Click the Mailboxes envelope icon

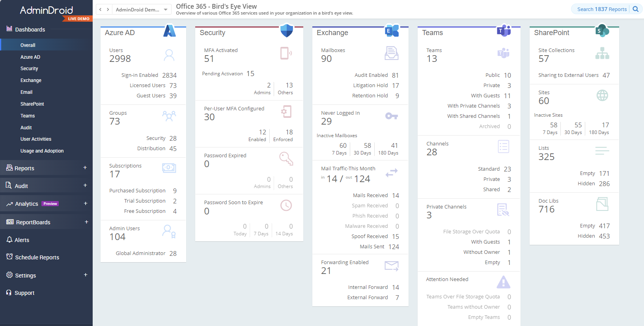[392, 53]
